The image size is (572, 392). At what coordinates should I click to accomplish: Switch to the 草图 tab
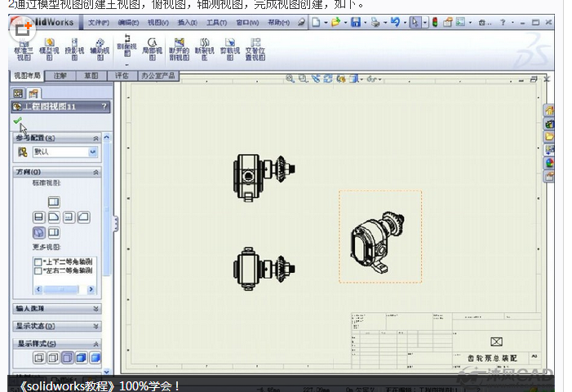pos(91,76)
